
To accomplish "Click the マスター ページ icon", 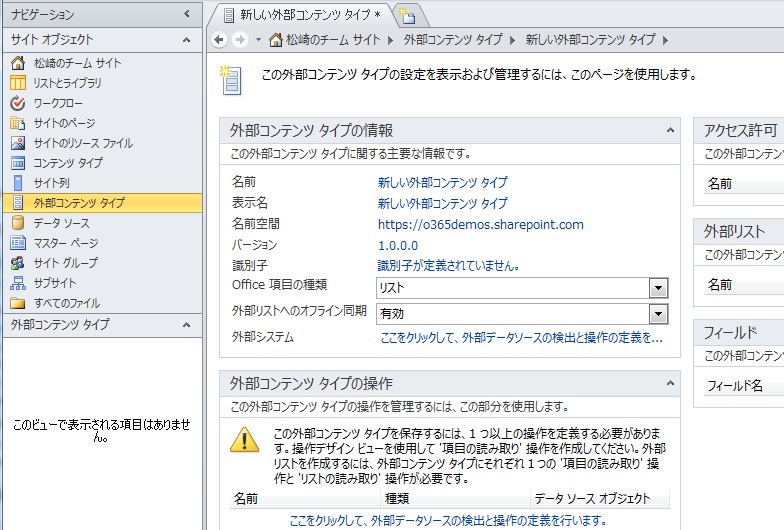I will tap(18, 243).
